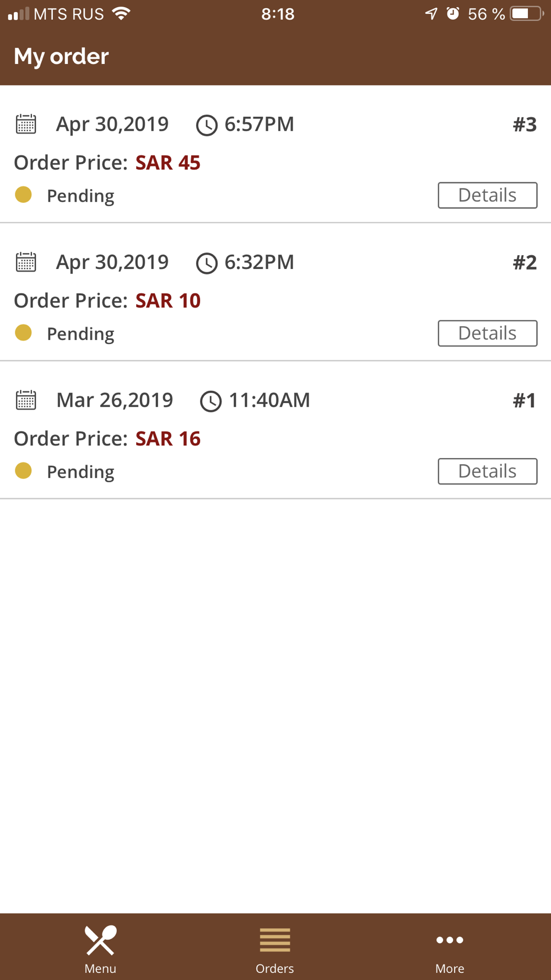
Task: Open the More tab
Action: click(x=450, y=948)
